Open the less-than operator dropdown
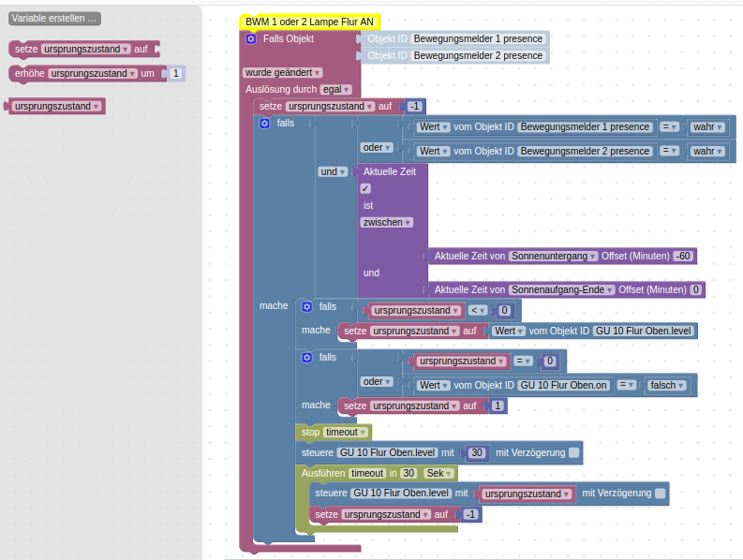 pyautogui.click(x=478, y=310)
